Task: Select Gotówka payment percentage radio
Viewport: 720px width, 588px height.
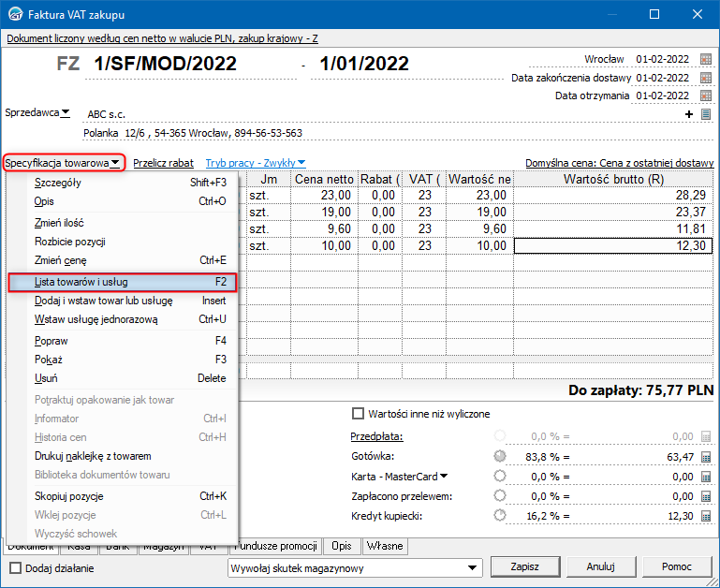Action: 500,456
